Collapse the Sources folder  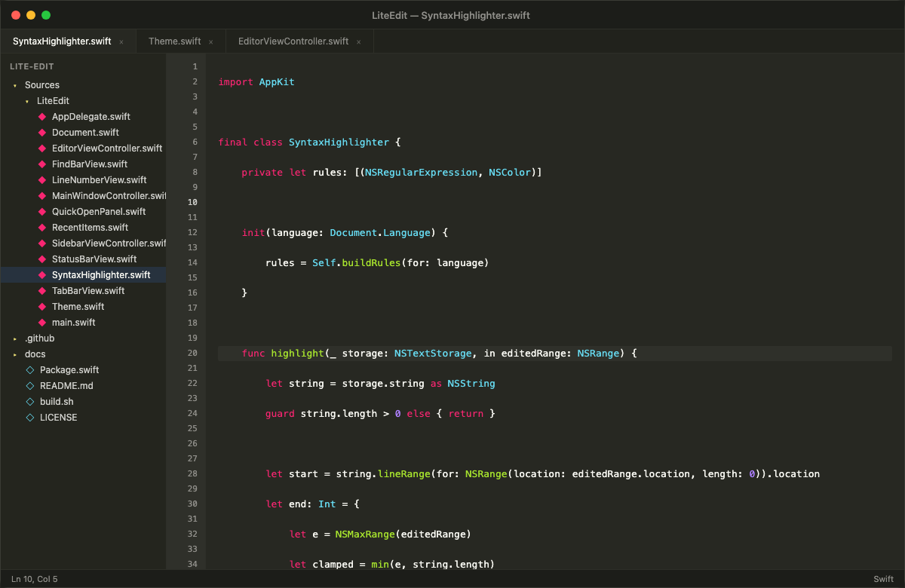point(14,84)
